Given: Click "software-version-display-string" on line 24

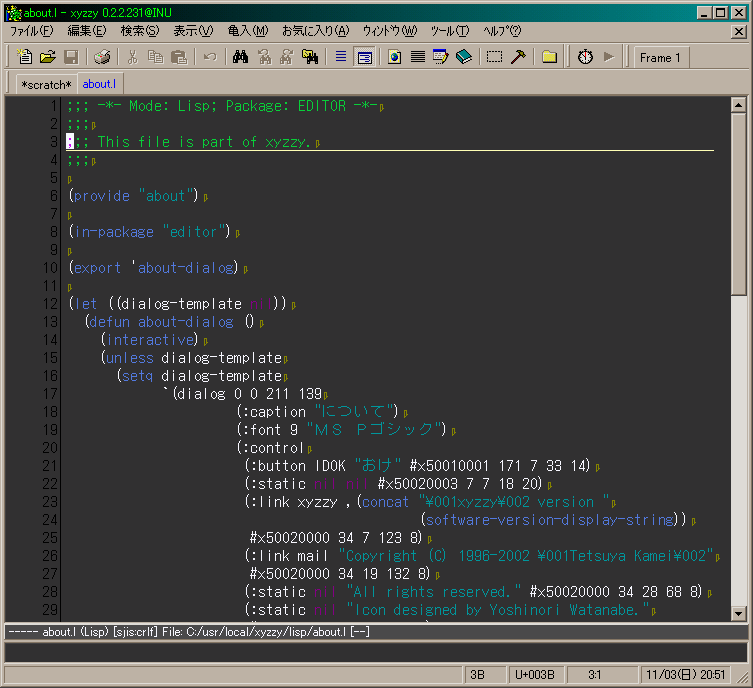Looking at the screenshot, I should (549, 520).
